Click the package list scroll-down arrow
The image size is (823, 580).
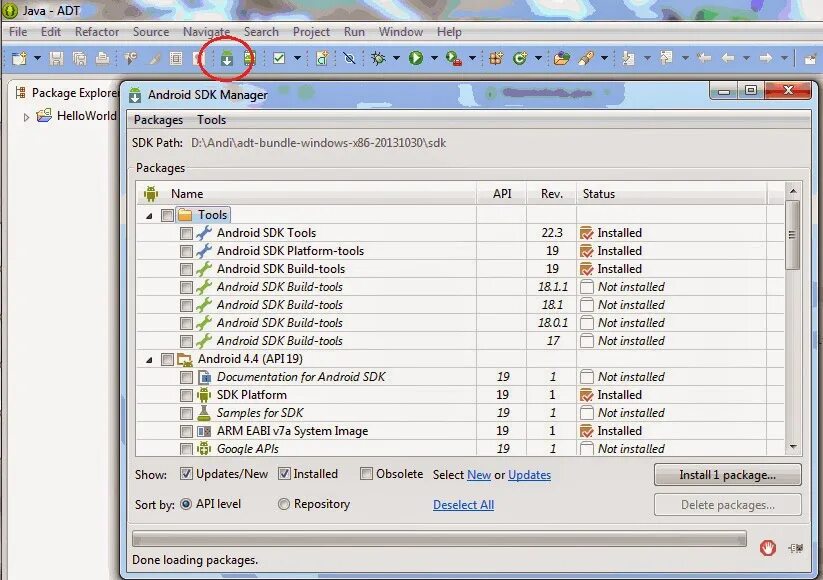pyautogui.click(x=793, y=447)
